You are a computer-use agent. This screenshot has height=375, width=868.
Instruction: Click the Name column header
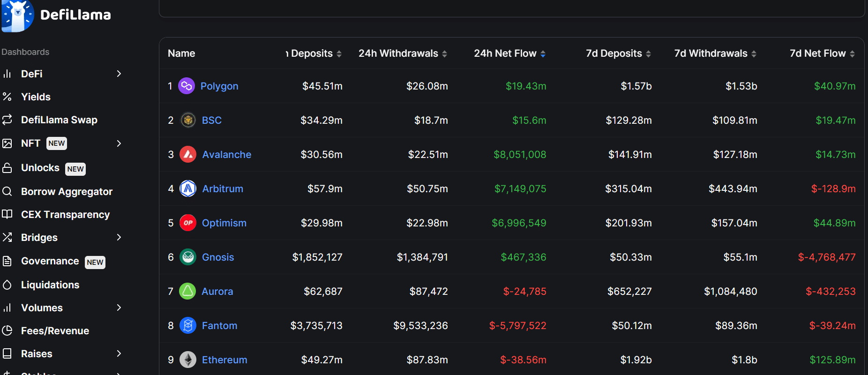point(181,53)
